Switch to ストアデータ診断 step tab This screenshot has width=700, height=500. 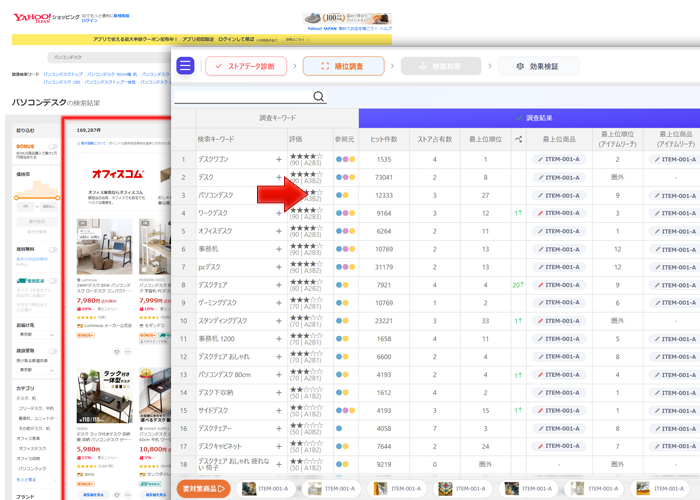[x=245, y=66]
